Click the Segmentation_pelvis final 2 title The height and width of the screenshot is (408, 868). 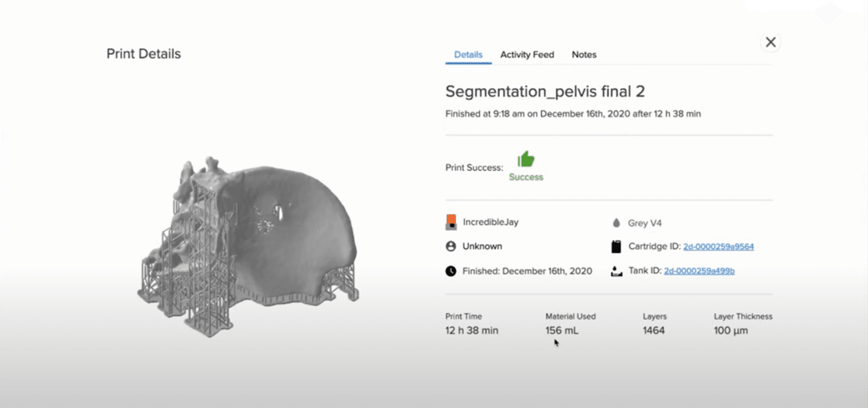click(545, 91)
